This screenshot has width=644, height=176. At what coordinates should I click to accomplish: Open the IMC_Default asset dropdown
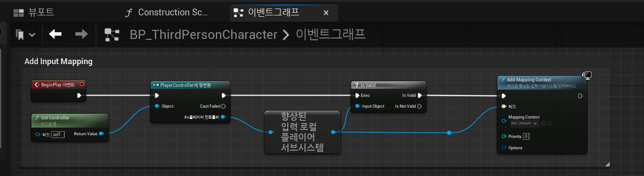(x=524, y=123)
